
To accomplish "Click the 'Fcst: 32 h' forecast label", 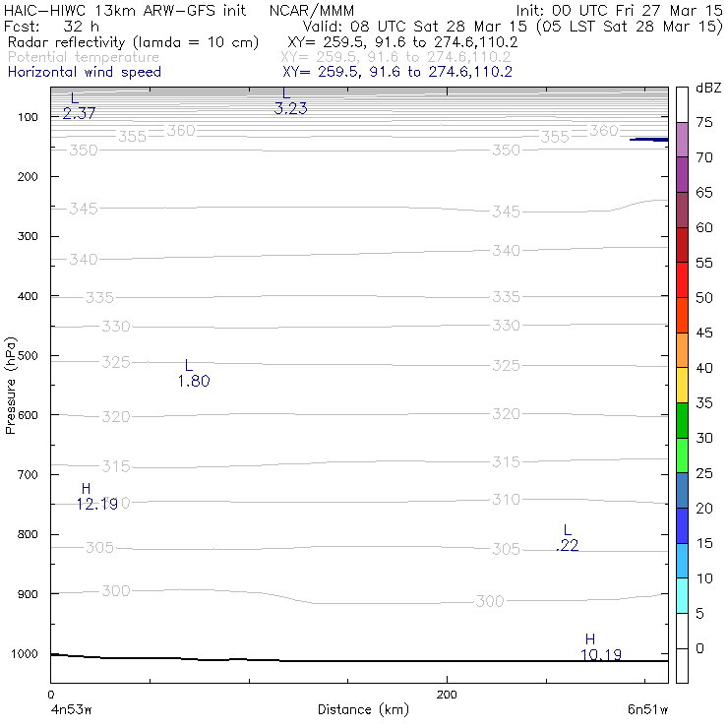I will (51, 26).
